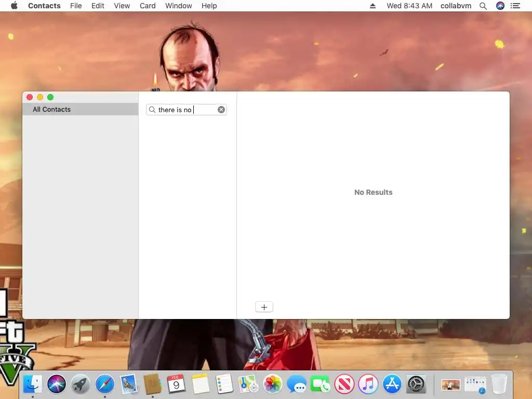Clear the Contacts search field text
Viewport: 532px width, 399px height.
[x=221, y=110]
